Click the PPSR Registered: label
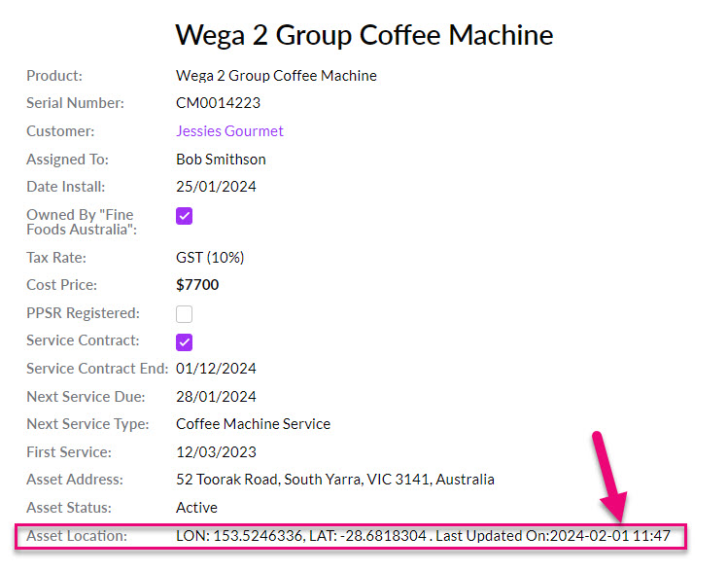The width and height of the screenshot is (728, 572). 83,313
